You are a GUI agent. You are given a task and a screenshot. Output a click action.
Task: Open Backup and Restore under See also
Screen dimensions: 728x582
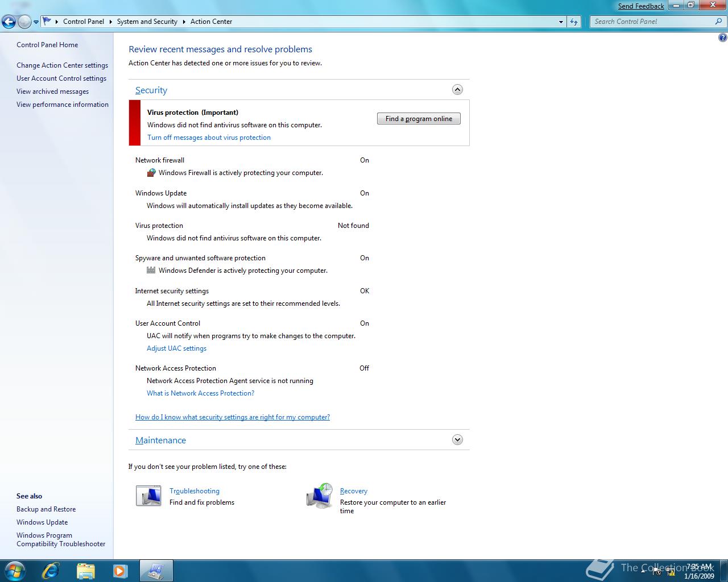(46, 509)
